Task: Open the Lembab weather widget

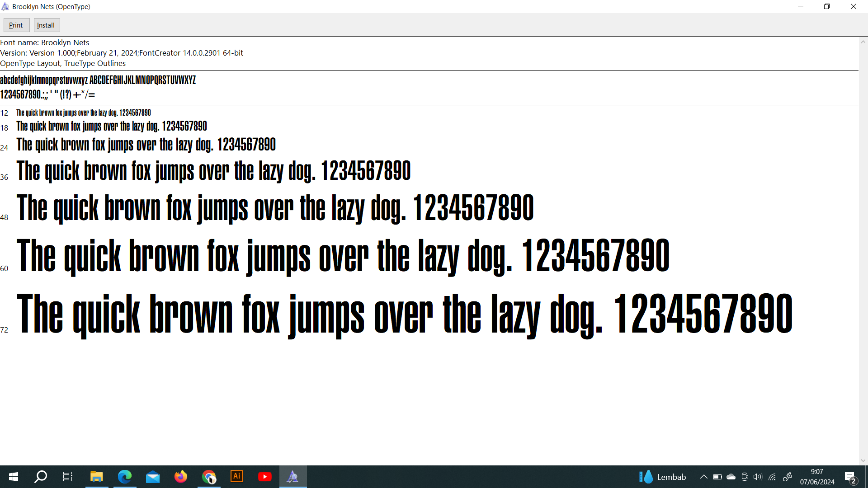Action: [663, 477]
